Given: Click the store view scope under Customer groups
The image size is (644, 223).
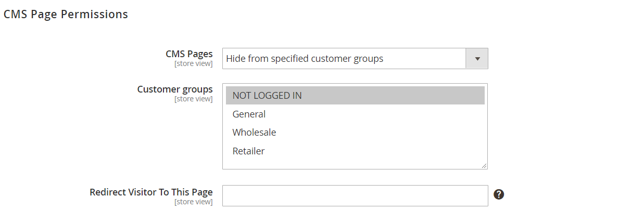Looking at the screenshot, I should [193, 99].
